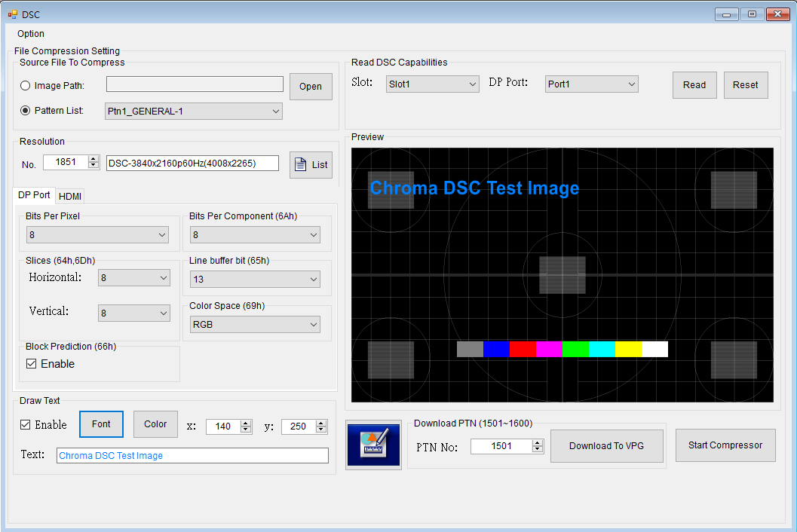797x532 pixels.
Task: Click the Font button
Action: (x=101, y=423)
